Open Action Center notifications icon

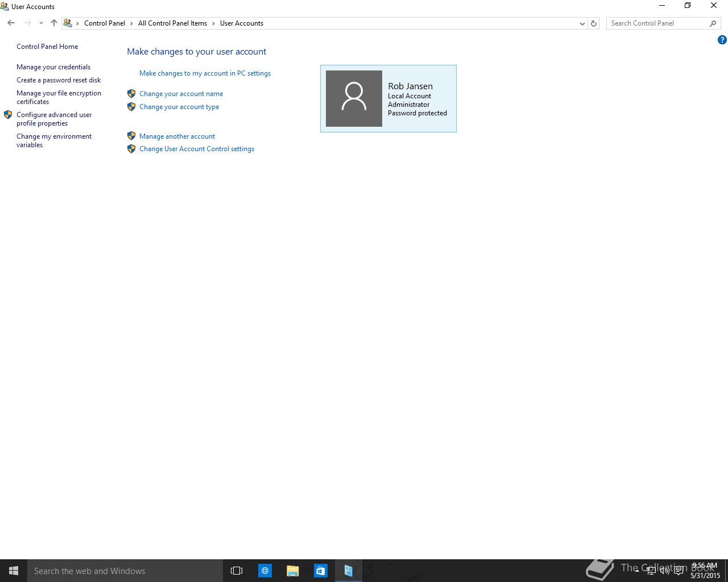pos(679,571)
